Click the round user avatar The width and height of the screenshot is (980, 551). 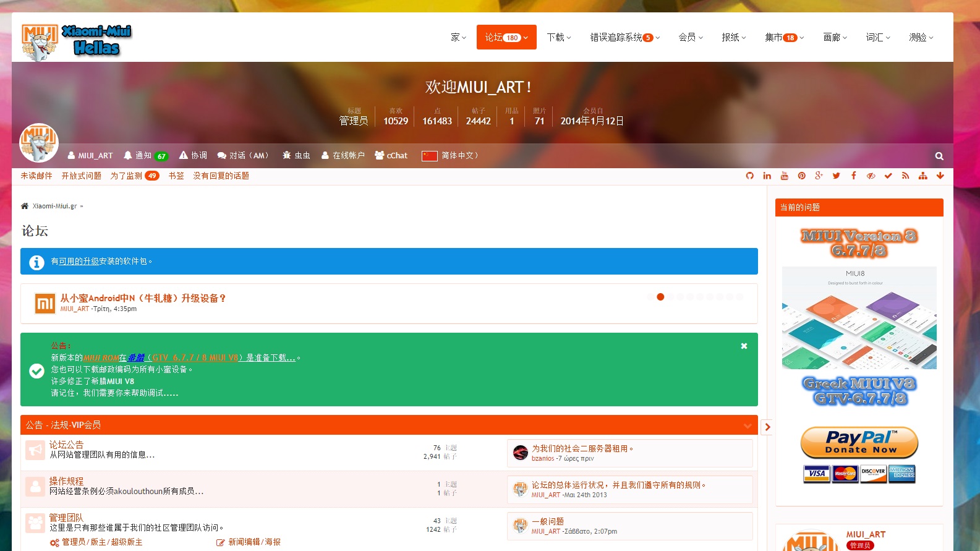click(x=39, y=143)
